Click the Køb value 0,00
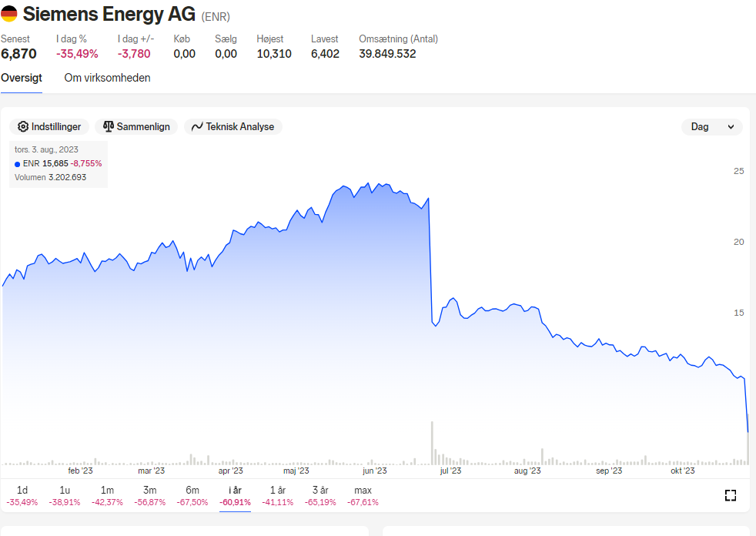 [x=185, y=54]
